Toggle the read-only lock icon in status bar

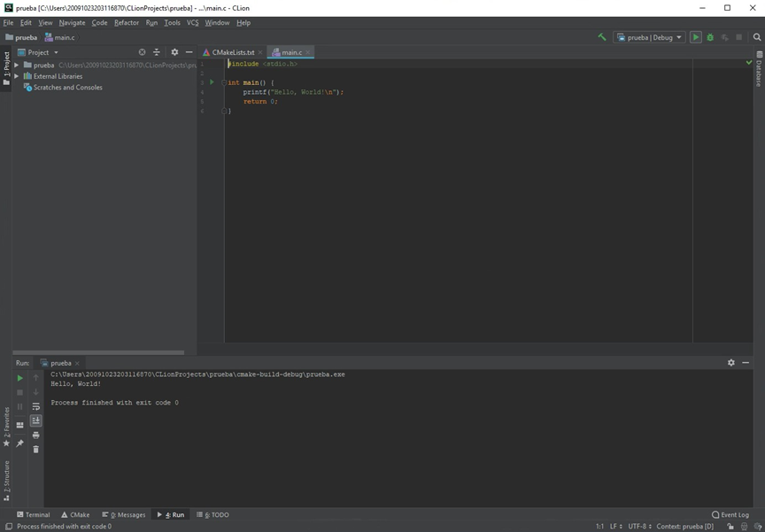[x=730, y=526]
